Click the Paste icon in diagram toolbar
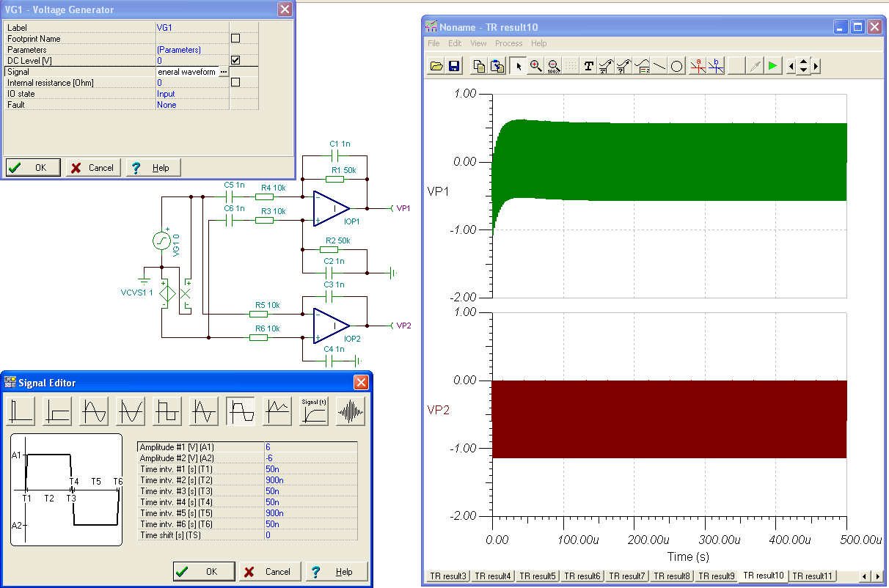 [497, 66]
